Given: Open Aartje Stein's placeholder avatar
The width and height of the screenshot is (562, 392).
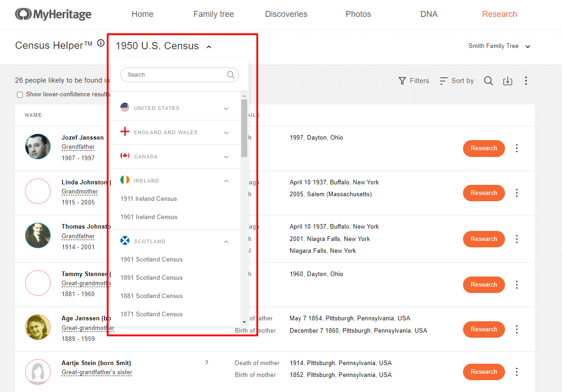Looking at the screenshot, I should tap(38, 372).
